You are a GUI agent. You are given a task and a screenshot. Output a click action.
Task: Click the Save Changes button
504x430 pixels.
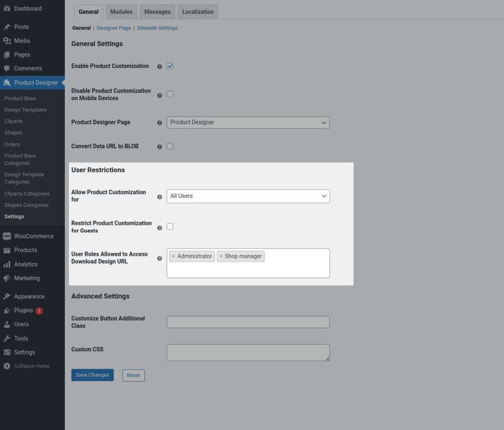click(92, 376)
